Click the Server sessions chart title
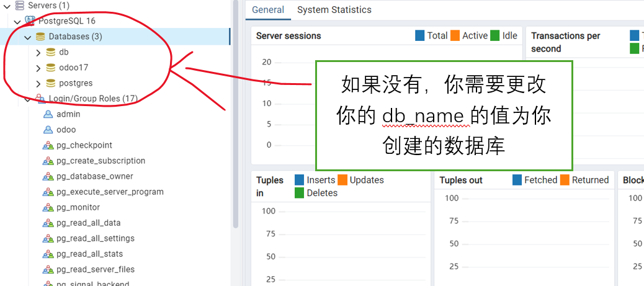 pos(288,36)
